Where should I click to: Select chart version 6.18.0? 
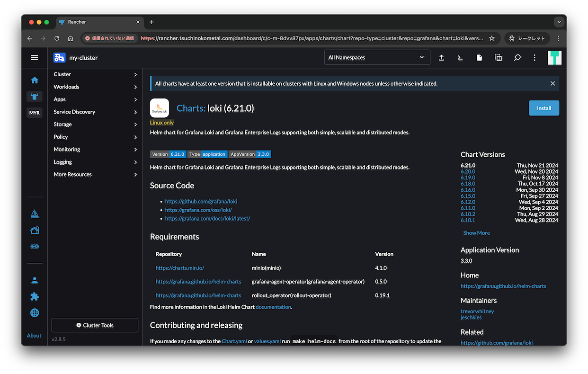tap(468, 184)
